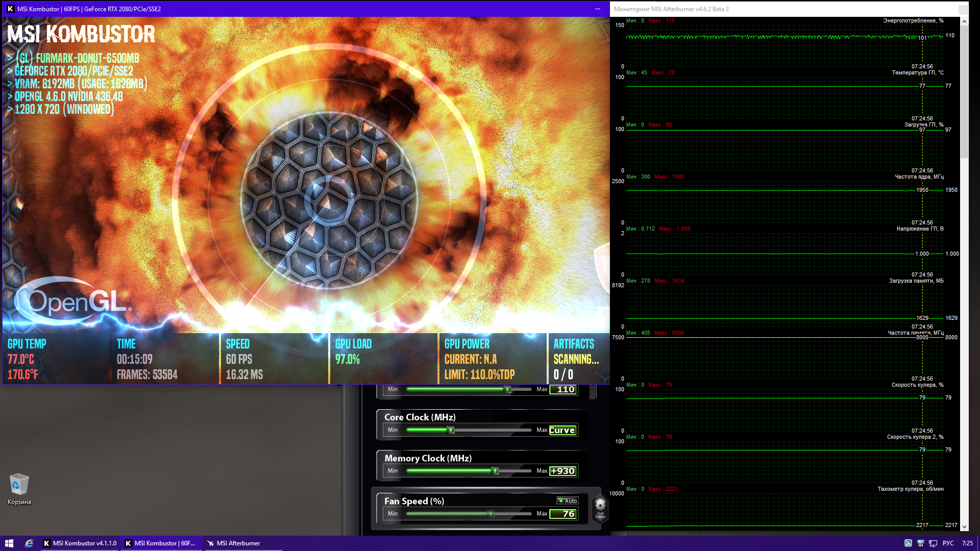Toggle the fan speed Auto button
The height and width of the screenshot is (551, 980).
[567, 501]
